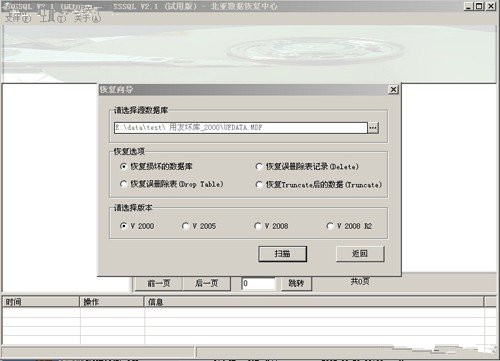Choose version V 2005
The height and width of the screenshot is (361, 500).
click(x=199, y=226)
